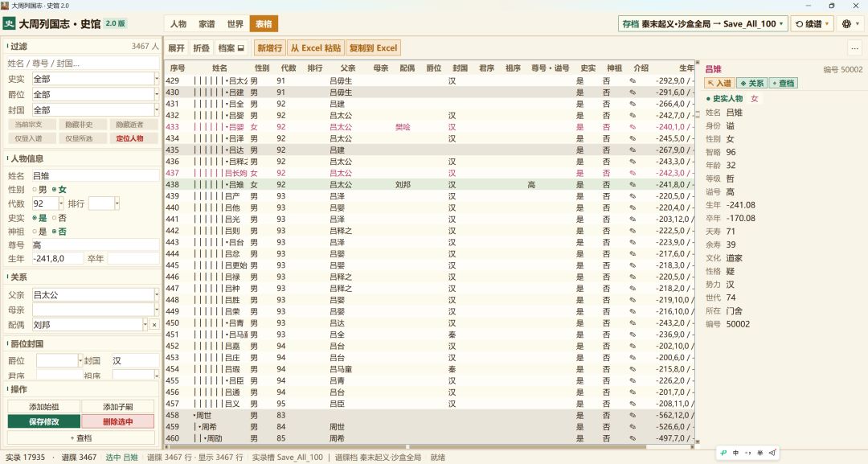Click the app logo 史 icon
868x464 pixels.
(9, 24)
